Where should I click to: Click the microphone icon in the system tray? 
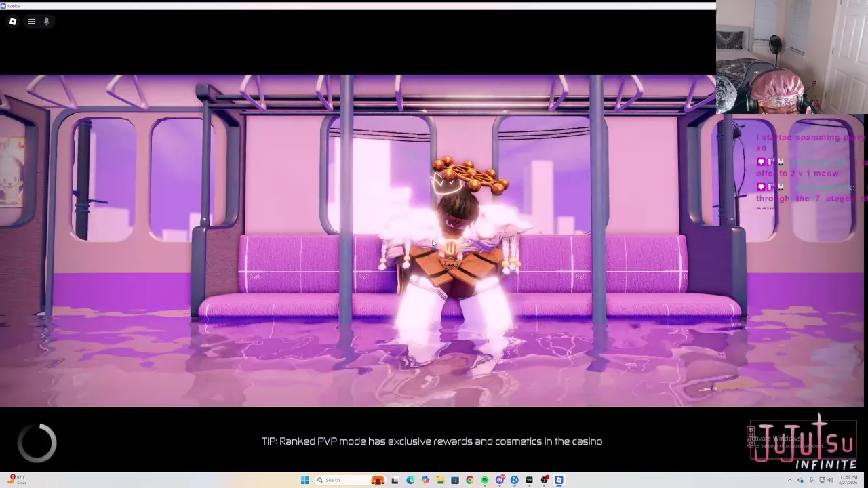tap(812, 480)
